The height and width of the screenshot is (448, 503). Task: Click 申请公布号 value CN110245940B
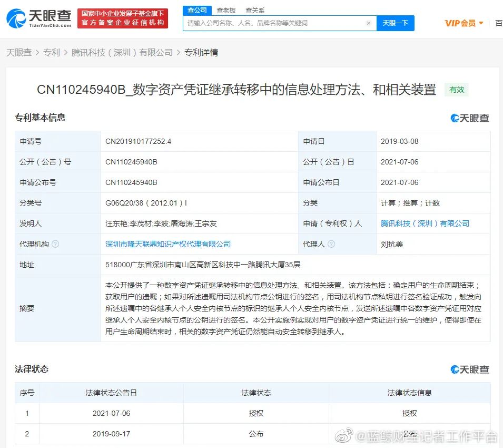click(131, 182)
